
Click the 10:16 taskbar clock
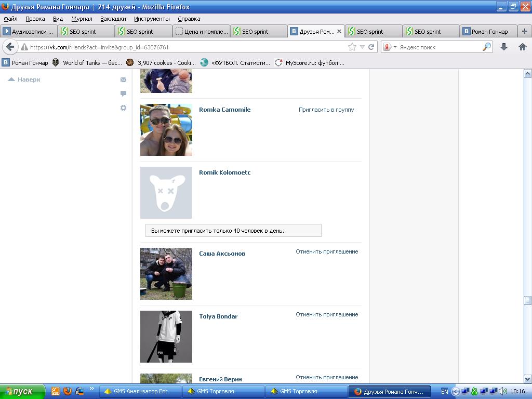(x=518, y=392)
